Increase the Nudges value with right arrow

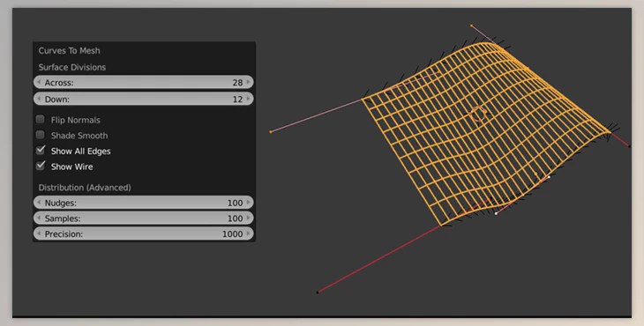point(248,203)
